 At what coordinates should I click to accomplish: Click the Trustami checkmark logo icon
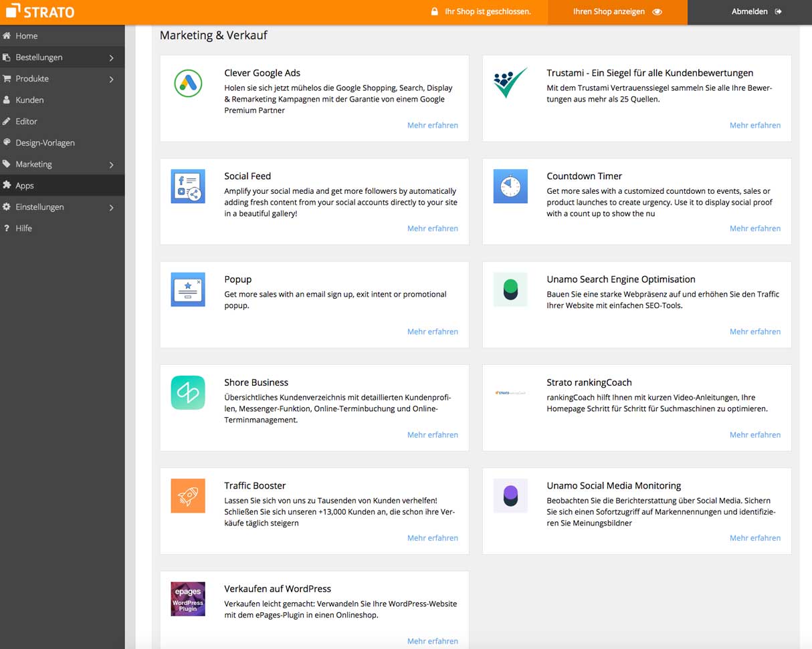510,83
